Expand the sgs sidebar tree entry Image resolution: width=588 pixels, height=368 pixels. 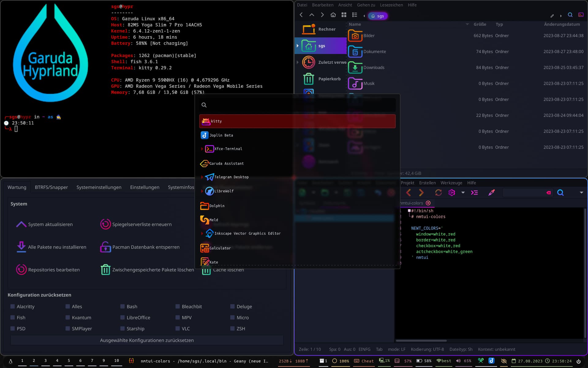[297, 46]
